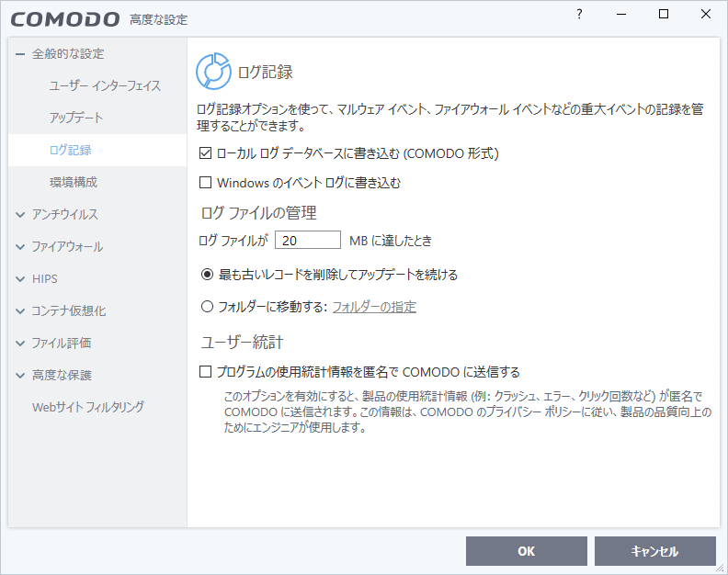The height and width of the screenshot is (575, 728).
Task: Enable プログラムの使用統計情報を匿名で送信 checkbox
Action: tap(205, 372)
